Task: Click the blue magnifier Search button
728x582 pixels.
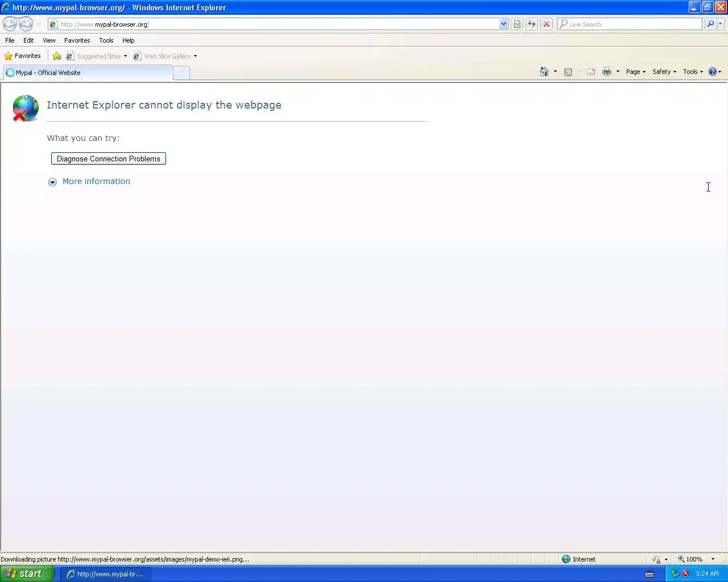Action: pos(710,24)
